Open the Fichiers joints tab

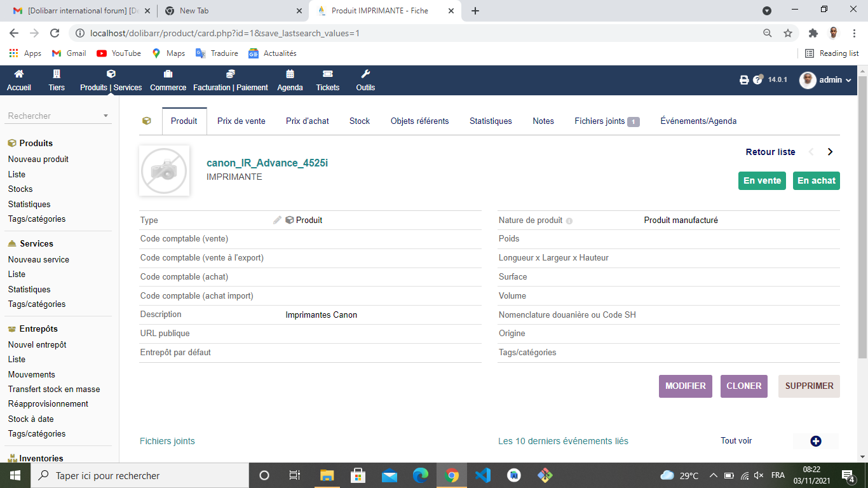point(607,121)
